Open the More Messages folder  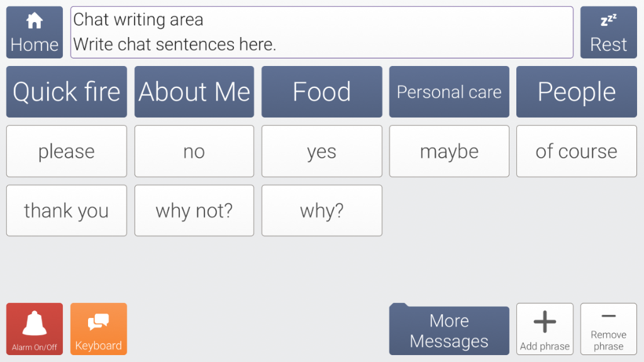click(x=449, y=331)
